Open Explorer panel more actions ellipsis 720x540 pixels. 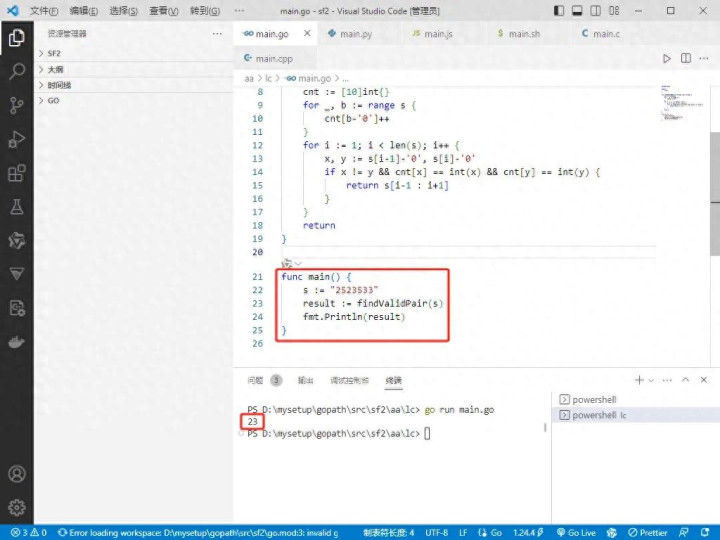pos(217,34)
